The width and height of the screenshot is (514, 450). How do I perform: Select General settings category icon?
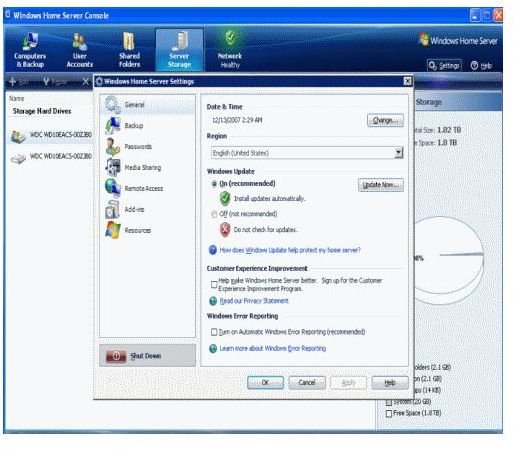112,105
